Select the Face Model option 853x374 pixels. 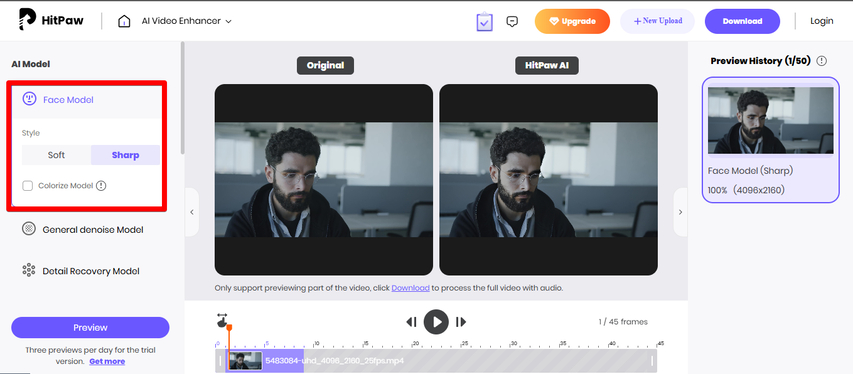(x=86, y=100)
